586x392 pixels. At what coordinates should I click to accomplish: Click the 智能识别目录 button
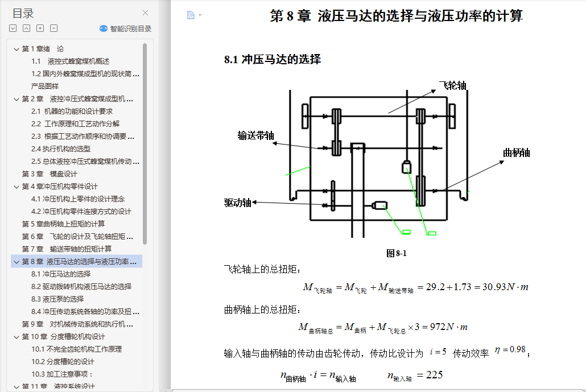(126, 29)
